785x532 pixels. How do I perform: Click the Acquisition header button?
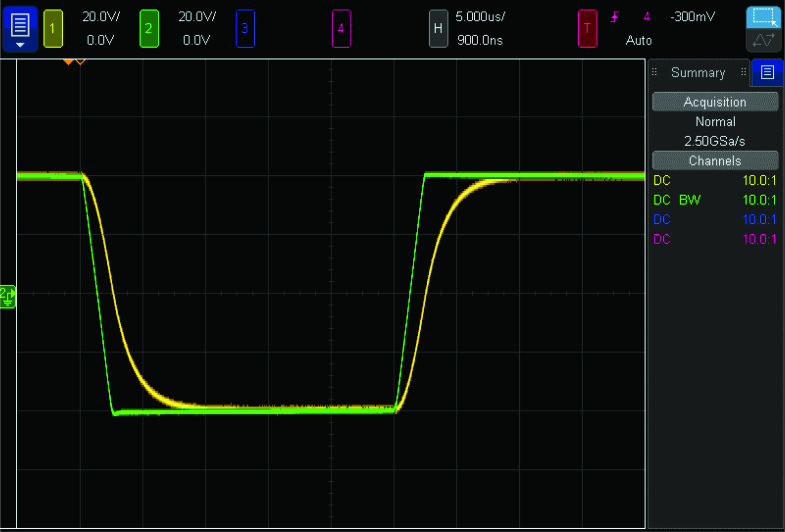(715, 102)
